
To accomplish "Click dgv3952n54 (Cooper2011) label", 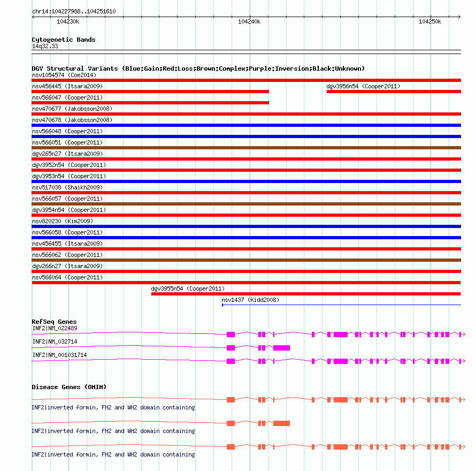I will click(69, 165).
